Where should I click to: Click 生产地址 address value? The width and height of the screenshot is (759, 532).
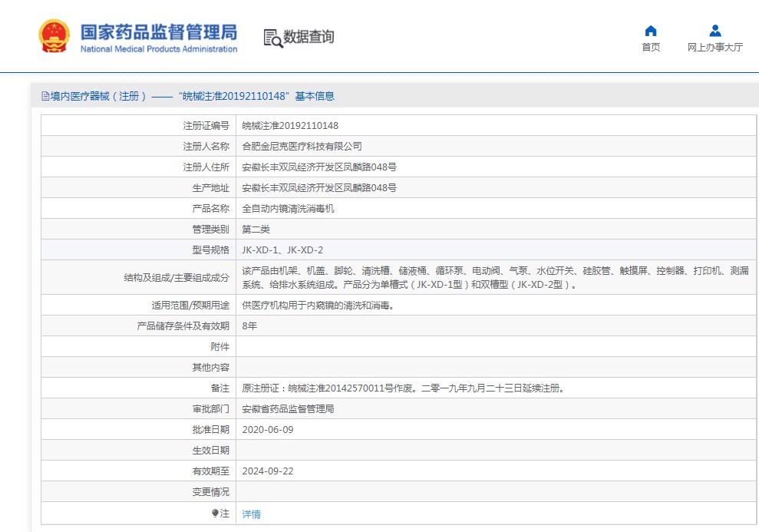coord(319,188)
